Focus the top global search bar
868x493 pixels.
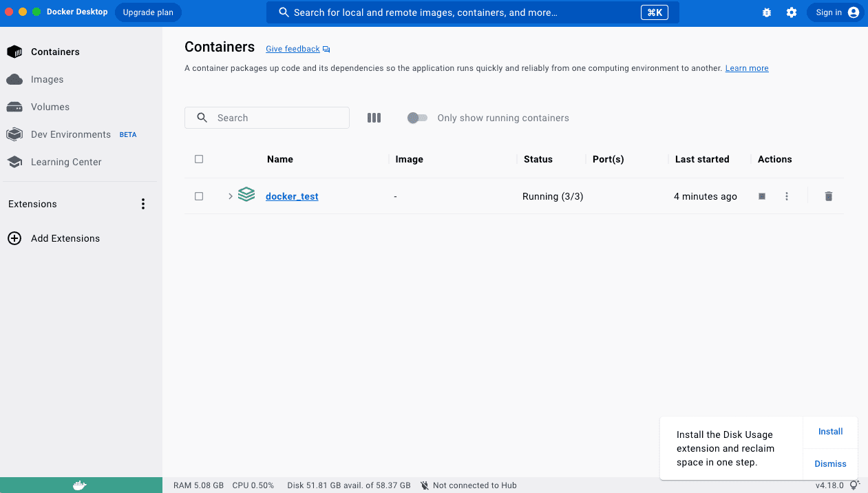473,12
